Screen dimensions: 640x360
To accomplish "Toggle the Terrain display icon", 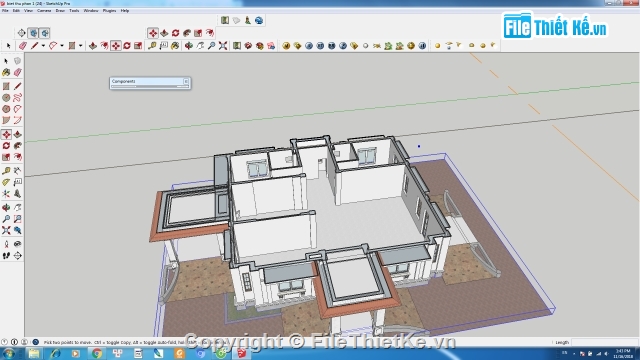I will point(236,20).
